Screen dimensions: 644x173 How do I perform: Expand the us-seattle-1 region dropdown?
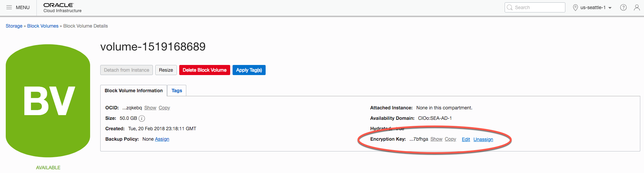pos(610,8)
